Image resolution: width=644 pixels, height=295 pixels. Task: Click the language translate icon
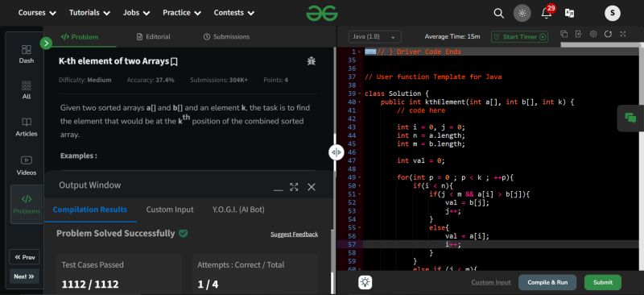click(x=570, y=13)
